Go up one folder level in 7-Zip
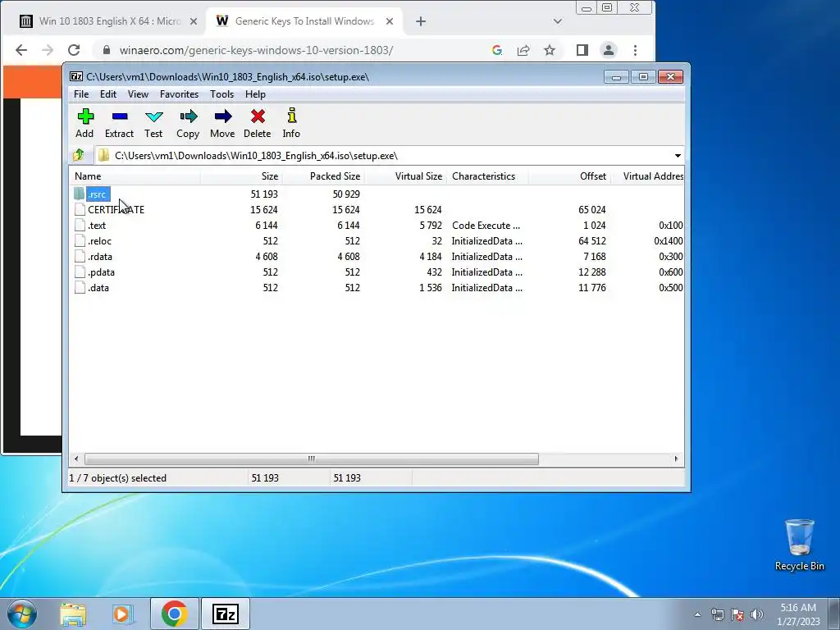840x630 pixels. coord(79,155)
